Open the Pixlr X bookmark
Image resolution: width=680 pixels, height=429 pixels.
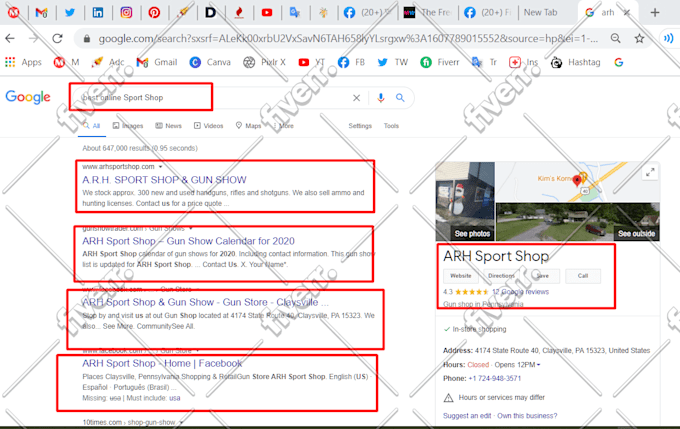[x=265, y=62]
